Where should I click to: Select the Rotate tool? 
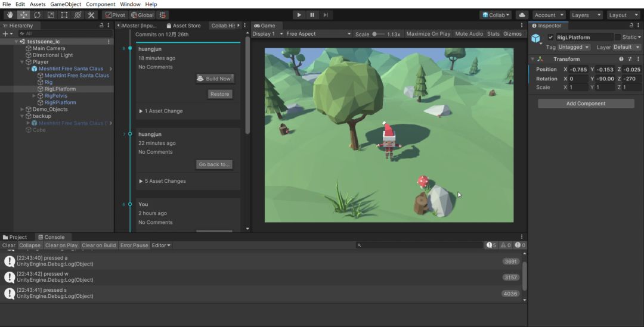pos(37,15)
